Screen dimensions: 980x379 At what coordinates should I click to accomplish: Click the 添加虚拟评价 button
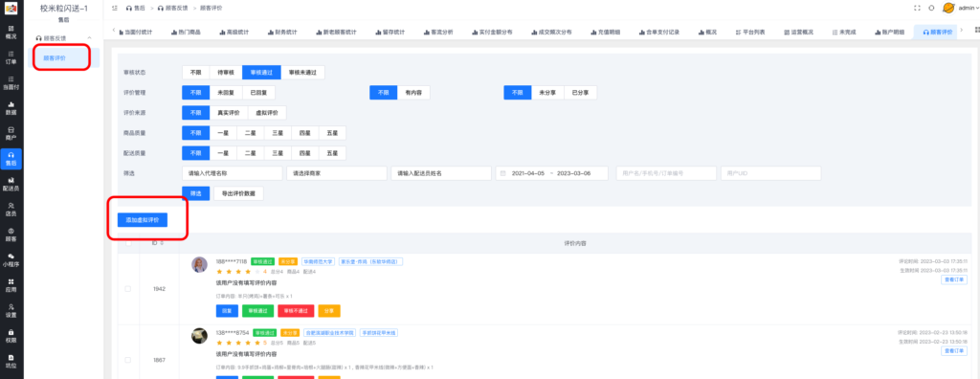click(x=142, y=220)
